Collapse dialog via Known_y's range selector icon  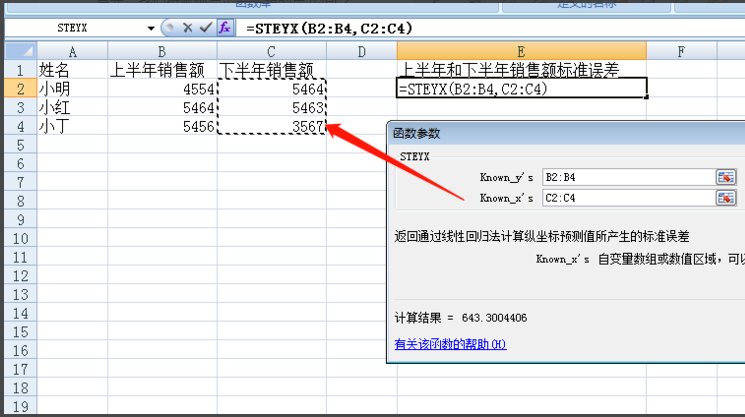pyautogui.click(x=725, y=177)
